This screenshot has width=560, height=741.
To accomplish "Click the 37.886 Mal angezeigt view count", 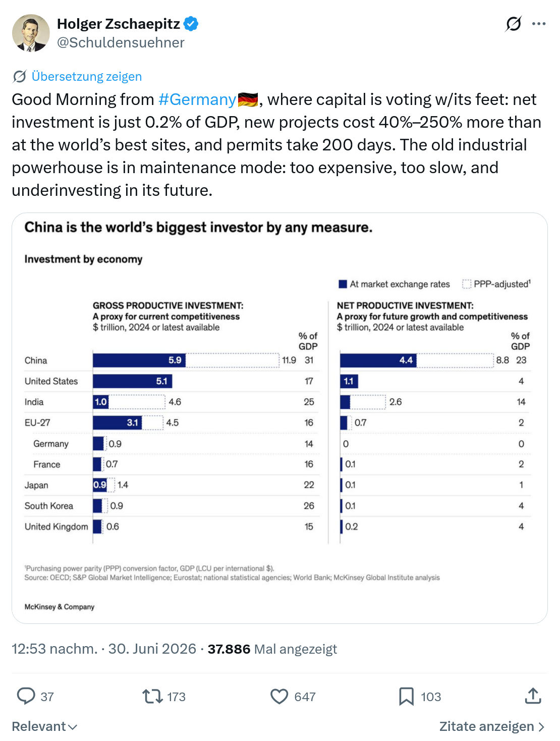I will coord(272,649).
